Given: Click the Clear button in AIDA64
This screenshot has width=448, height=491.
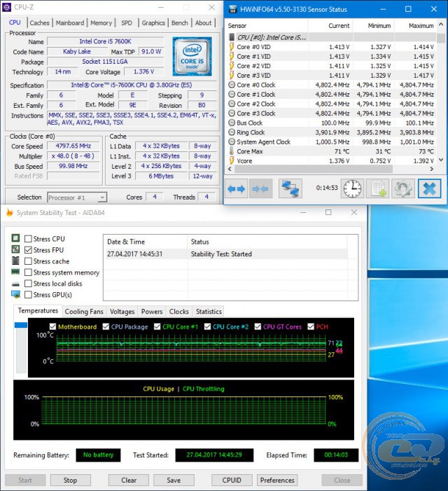Looking at the screenshot, I should coord(129,480).
